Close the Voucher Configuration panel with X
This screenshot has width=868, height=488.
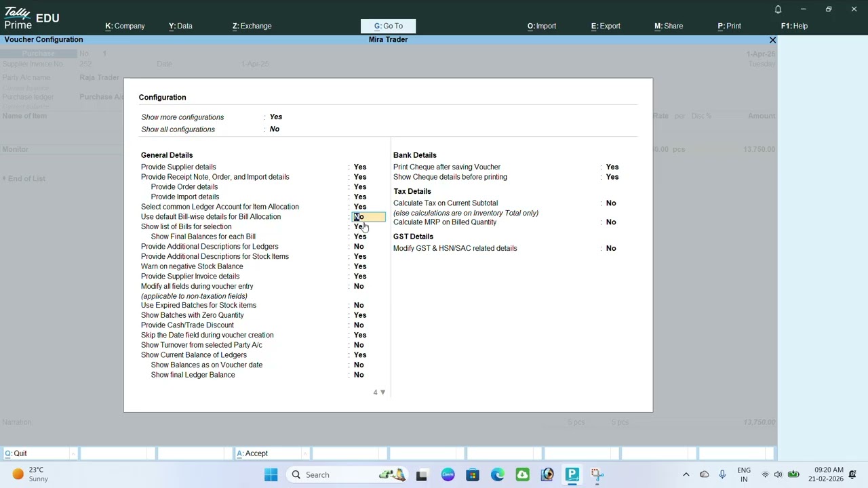point(772,40)
